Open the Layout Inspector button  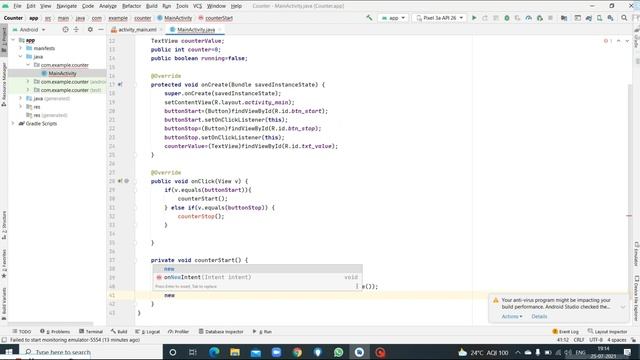(x=607, y=331)
